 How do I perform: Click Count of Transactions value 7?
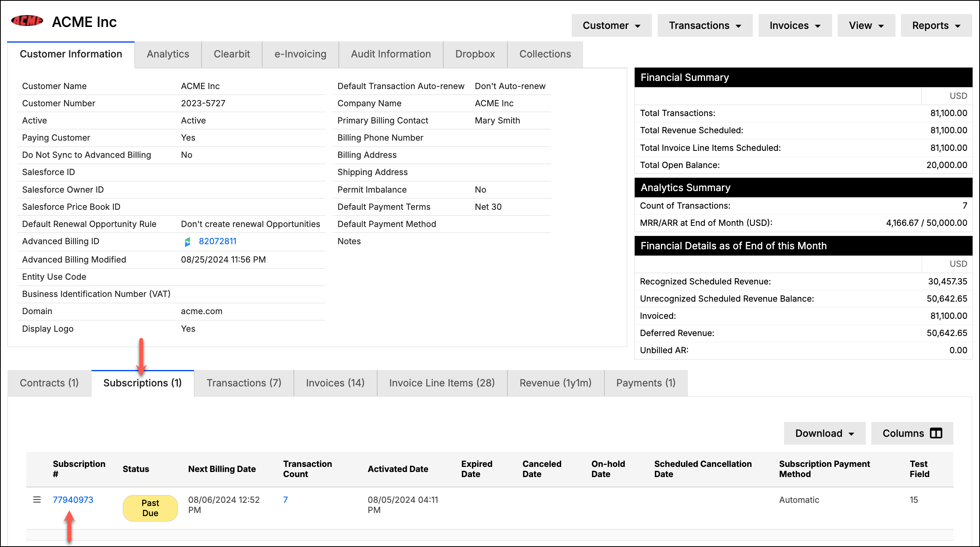pyautogui.click(x=965, y=206)
